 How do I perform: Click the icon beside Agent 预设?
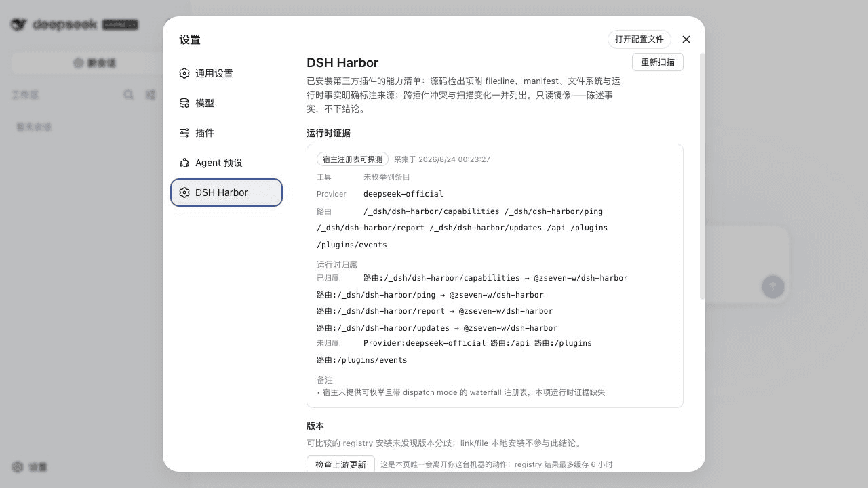coord(184,163)
